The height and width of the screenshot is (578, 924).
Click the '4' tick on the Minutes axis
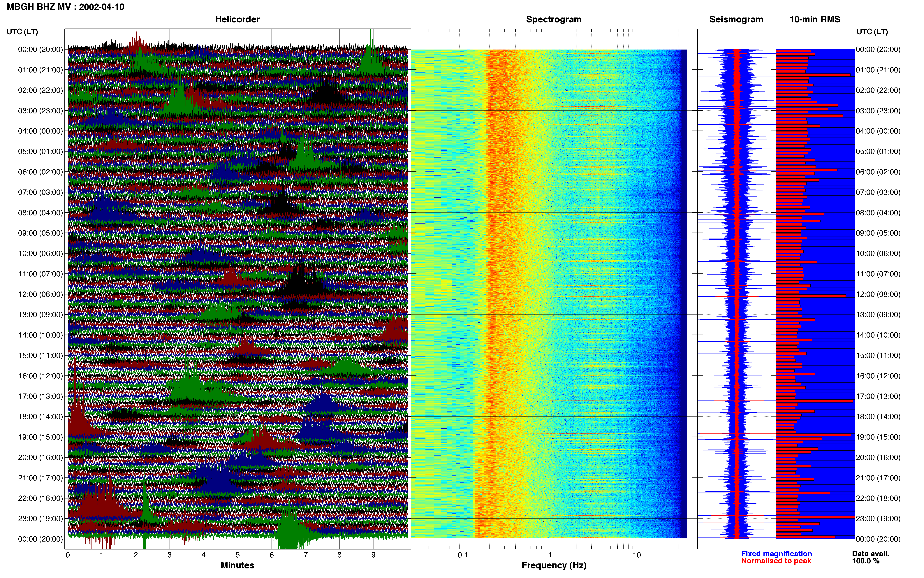204,555
